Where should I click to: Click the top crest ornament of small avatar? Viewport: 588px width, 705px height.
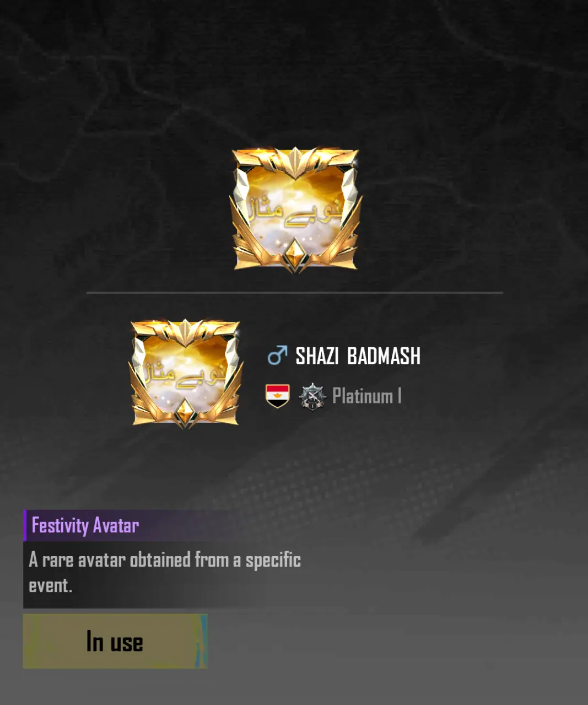tap(186, 332)
